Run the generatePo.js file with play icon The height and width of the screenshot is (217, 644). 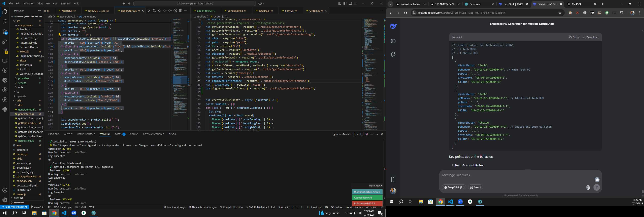click(x=149, y=11)
